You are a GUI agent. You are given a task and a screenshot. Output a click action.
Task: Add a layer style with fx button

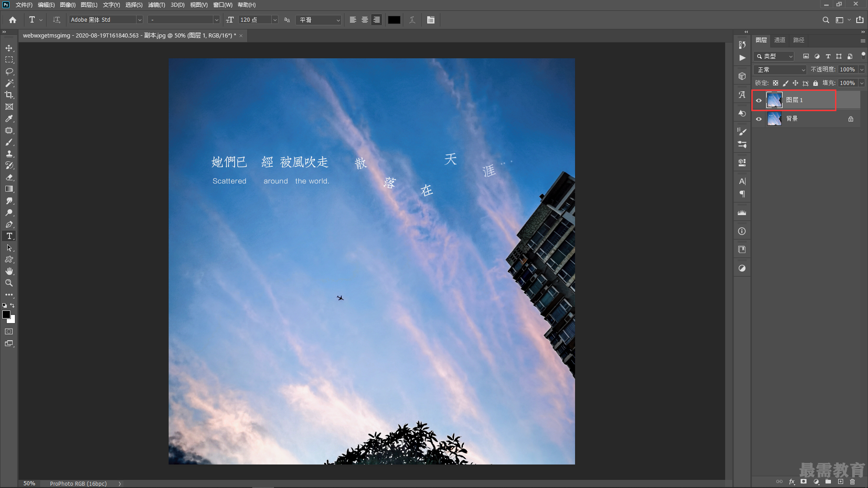[792, 482]
